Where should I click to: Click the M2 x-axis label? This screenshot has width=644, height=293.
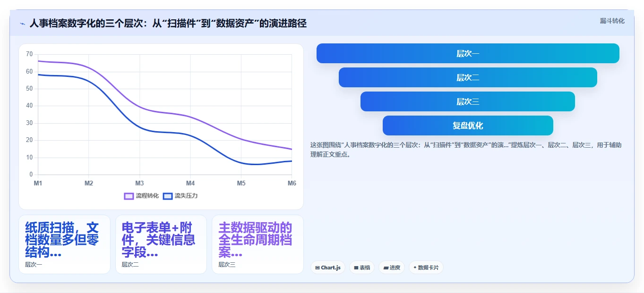(89, 183)
